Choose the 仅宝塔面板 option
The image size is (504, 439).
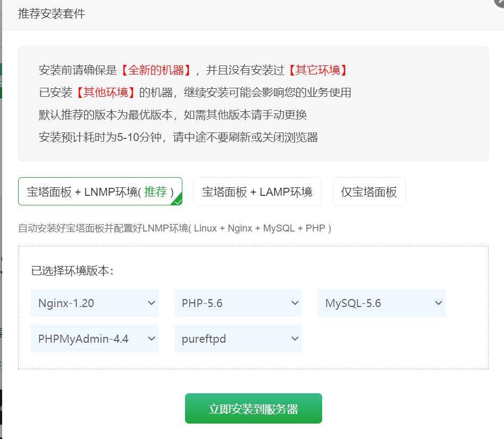coord(368,192)
